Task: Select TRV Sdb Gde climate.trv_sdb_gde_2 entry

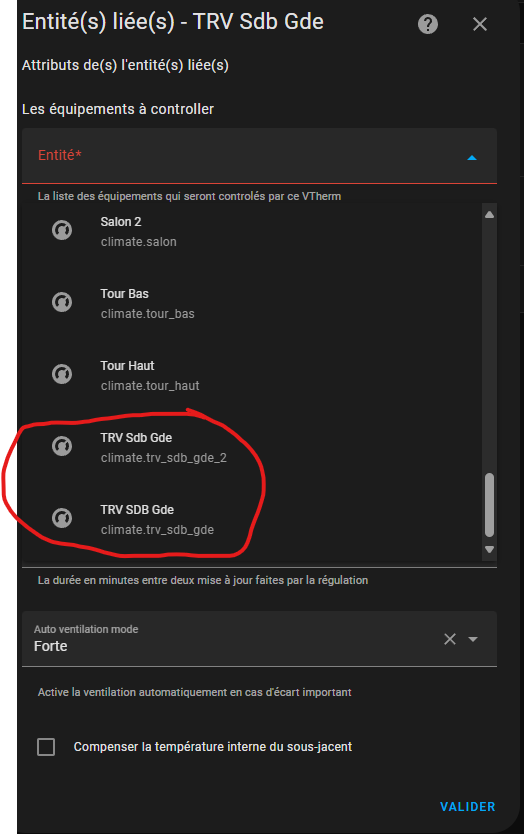Action: point(252,447)
